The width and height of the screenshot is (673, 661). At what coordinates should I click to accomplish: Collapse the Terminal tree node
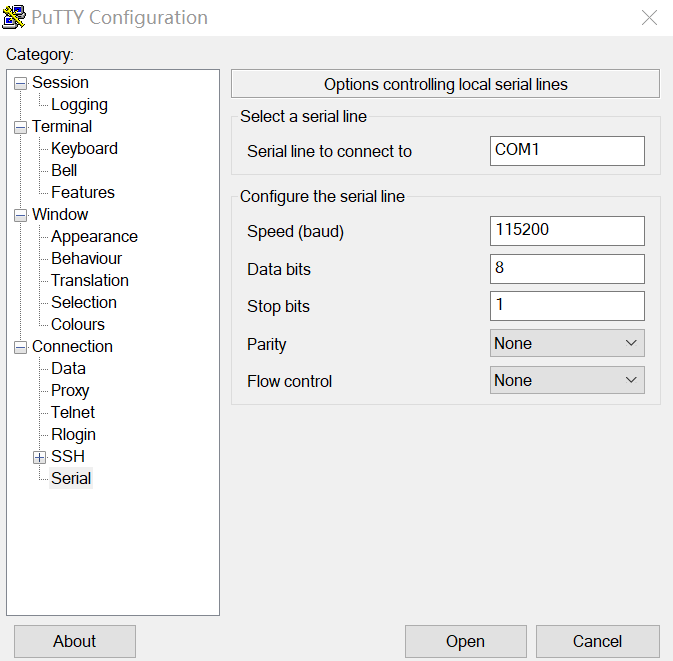coord(20,127)
